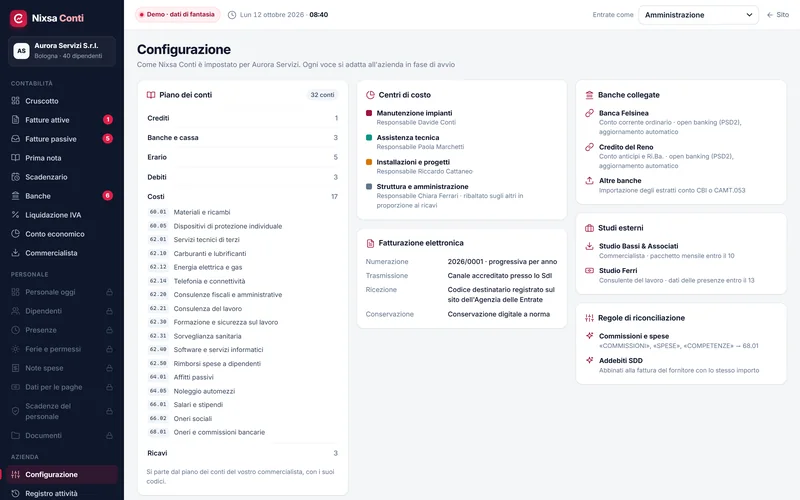Open Conto economico page

pyautogui.click(x=62, y=234)
